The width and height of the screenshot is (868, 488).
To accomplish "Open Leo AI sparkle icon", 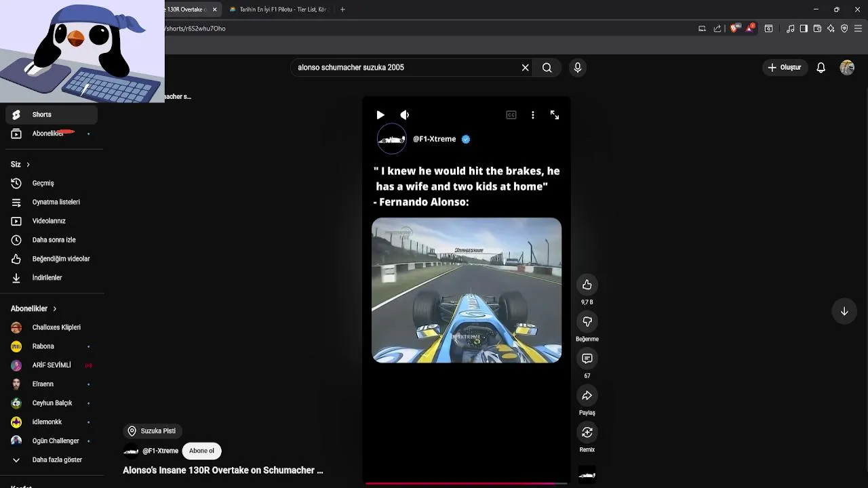I will tap(831, 28).
